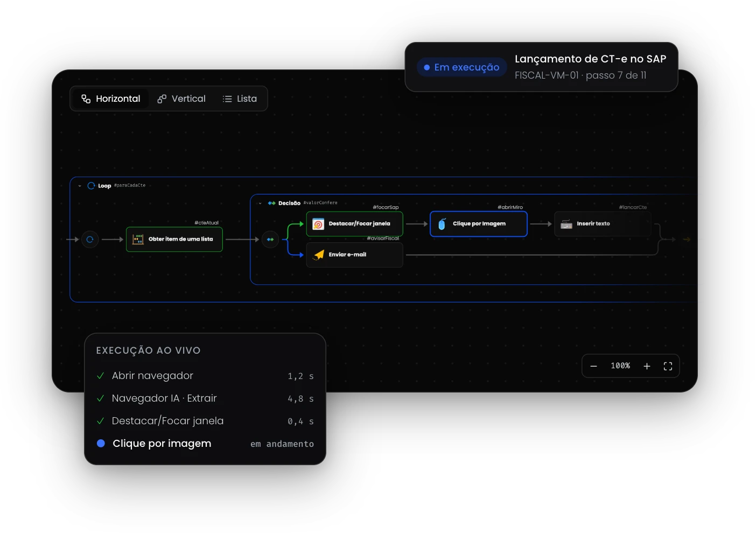The width and height of the screenshot is (756, 533).
Task: Click the Navegador IA · Extrair step text
Action: pyautogui.click(x=164, y=398)
